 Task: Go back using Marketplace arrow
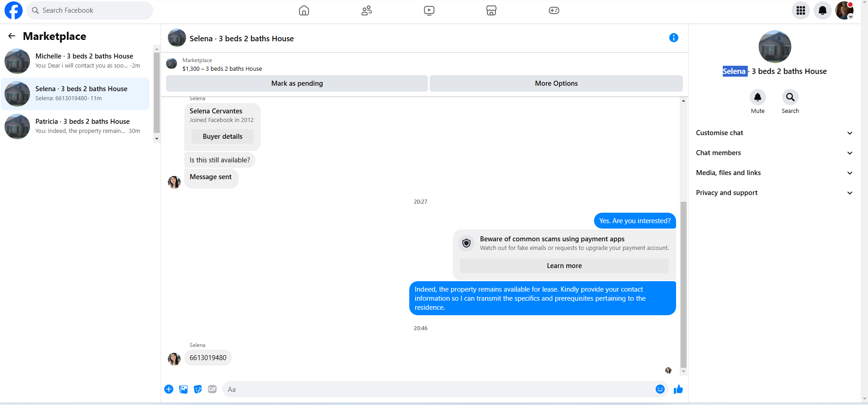click(x=12, y=36)
